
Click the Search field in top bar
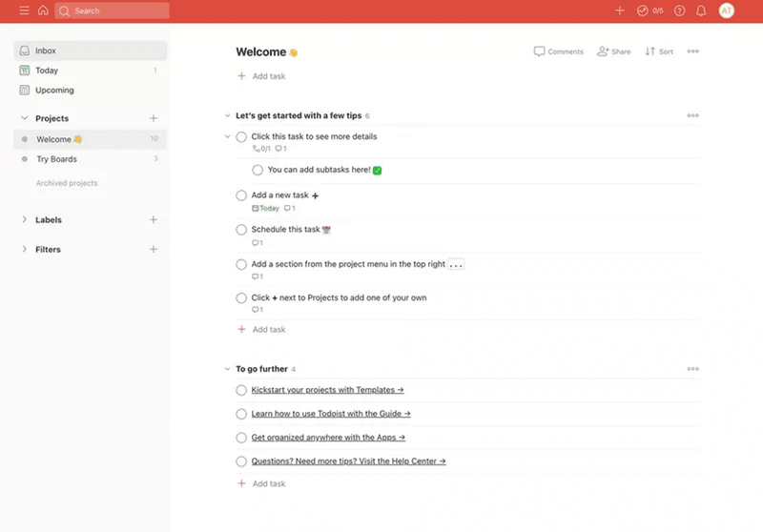coord(113,10)
